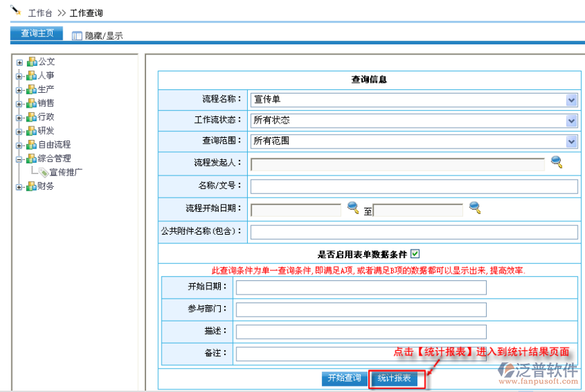Image resolution: width=585 pixels, height=392 pixels.
Task: Click the 开始查询 button
Action: [344, 379]
